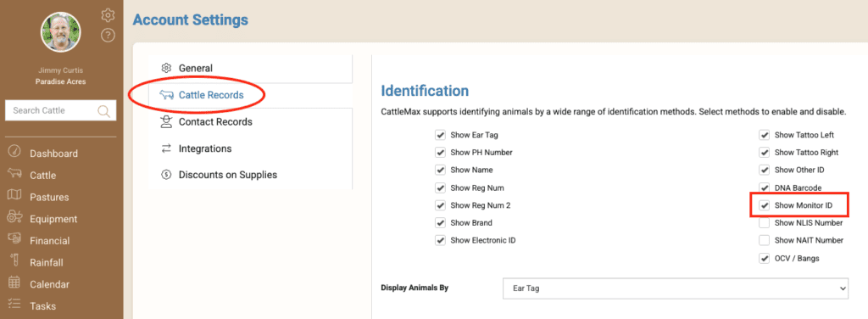The image size is (868, 319).
Task: Enable Show NLIS Number checkbox
Action: coord(765,222)
